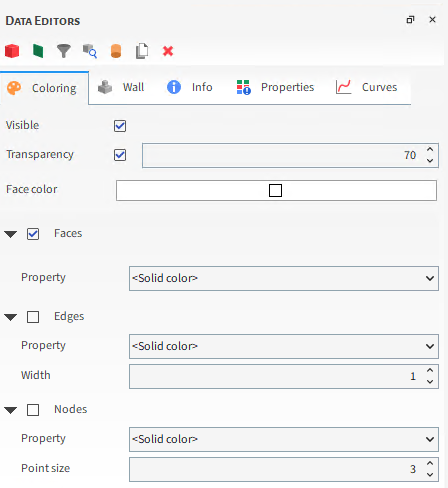Increase the Transparency value
The width and height of the screenshot is (448, 488).
[x=430, y=149]
